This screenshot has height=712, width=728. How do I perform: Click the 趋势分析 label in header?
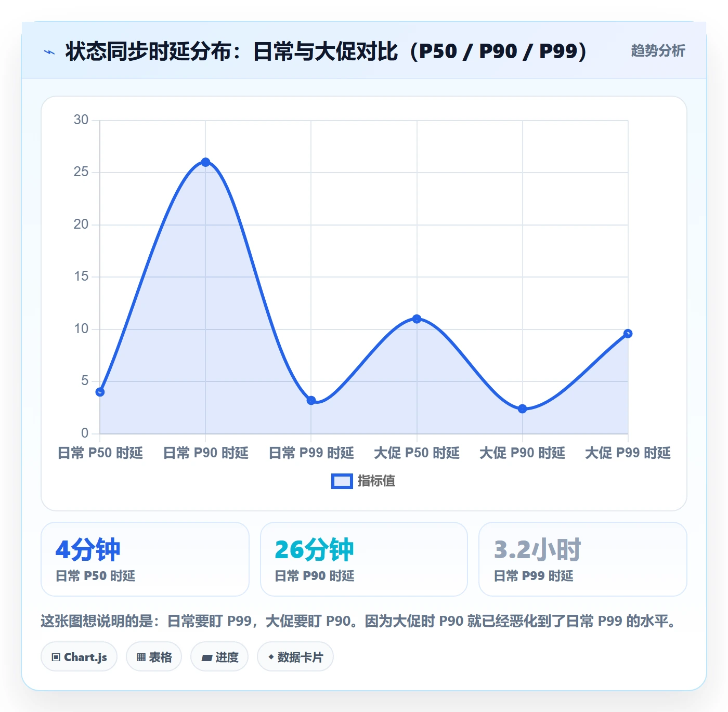pos(658,50)
